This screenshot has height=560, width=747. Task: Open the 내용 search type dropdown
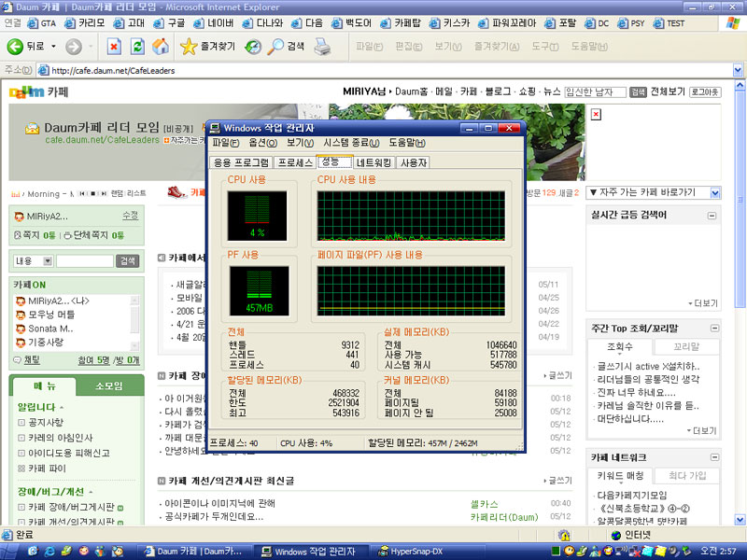(x=48, y=261)
